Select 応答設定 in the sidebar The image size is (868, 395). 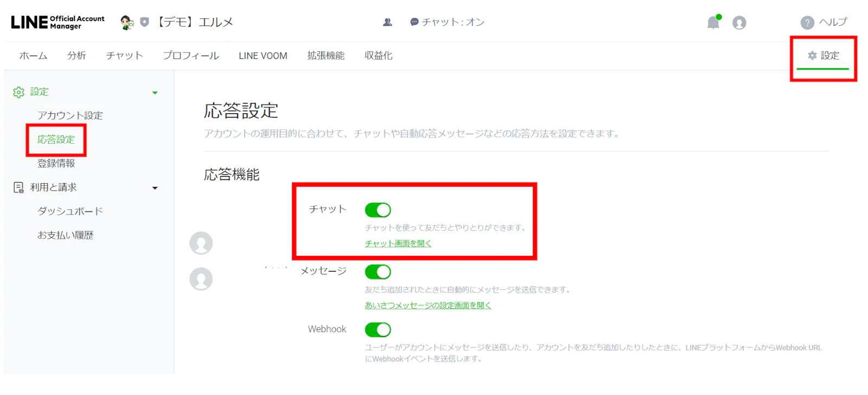pos(56,140)
